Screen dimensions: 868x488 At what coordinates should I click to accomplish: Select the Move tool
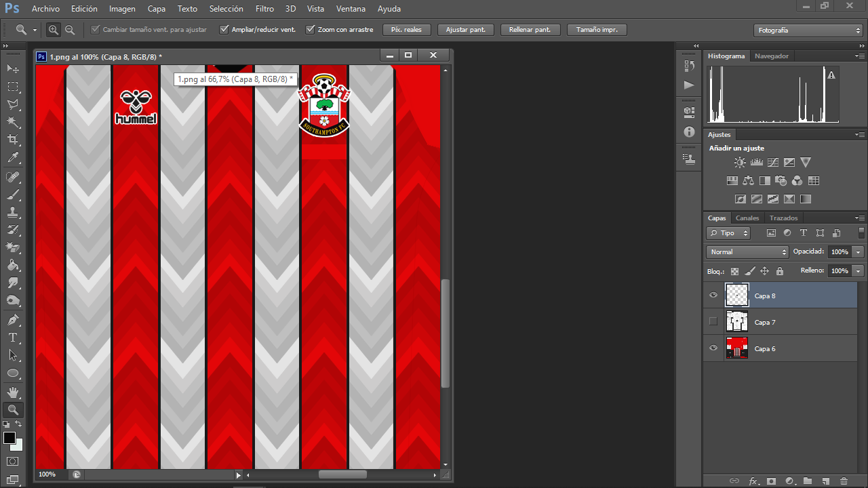pos(13,69)
